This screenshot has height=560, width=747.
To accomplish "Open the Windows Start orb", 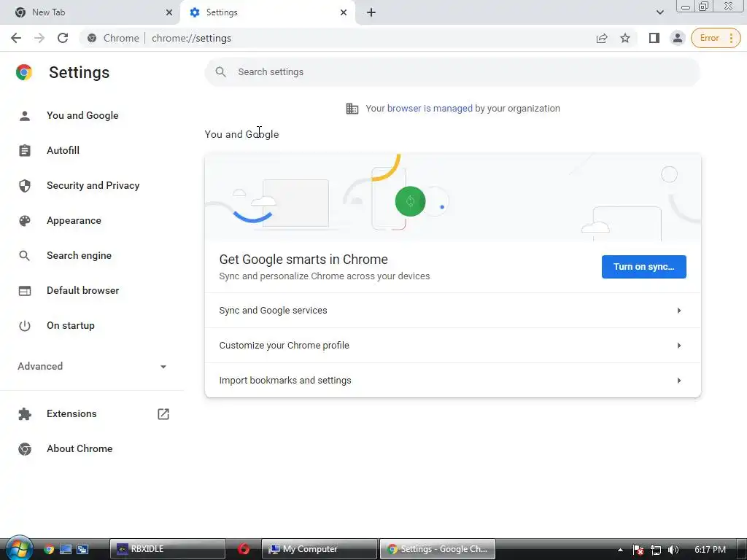I will [x=18, y=548].
